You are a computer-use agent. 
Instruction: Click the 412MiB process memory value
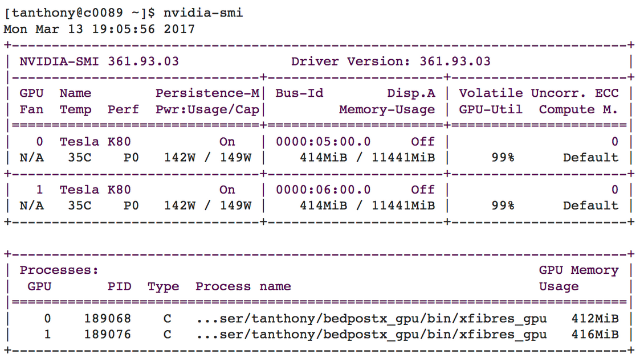(594, 319)
